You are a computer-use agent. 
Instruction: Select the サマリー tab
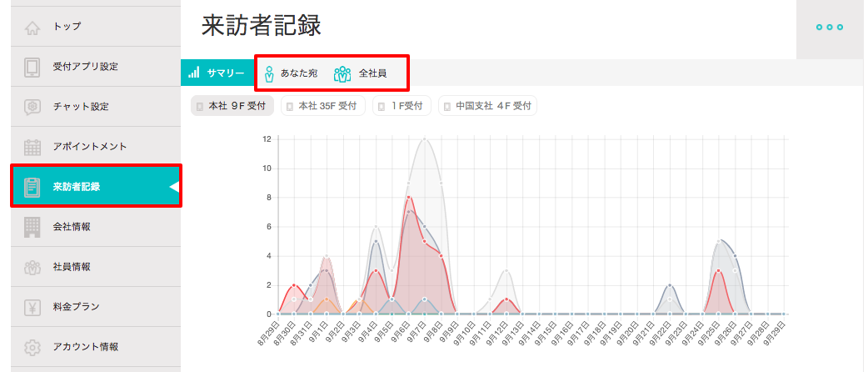coord(217,73)
